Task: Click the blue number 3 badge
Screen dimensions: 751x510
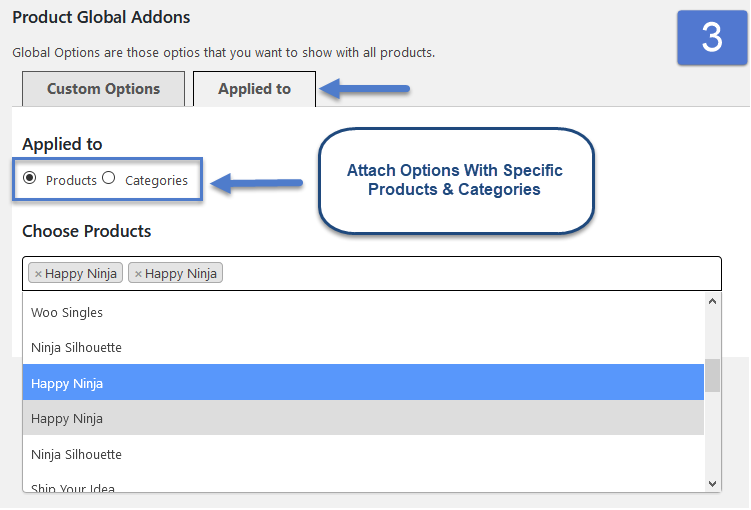Action: pyautogui.click(x=712, y=37)
